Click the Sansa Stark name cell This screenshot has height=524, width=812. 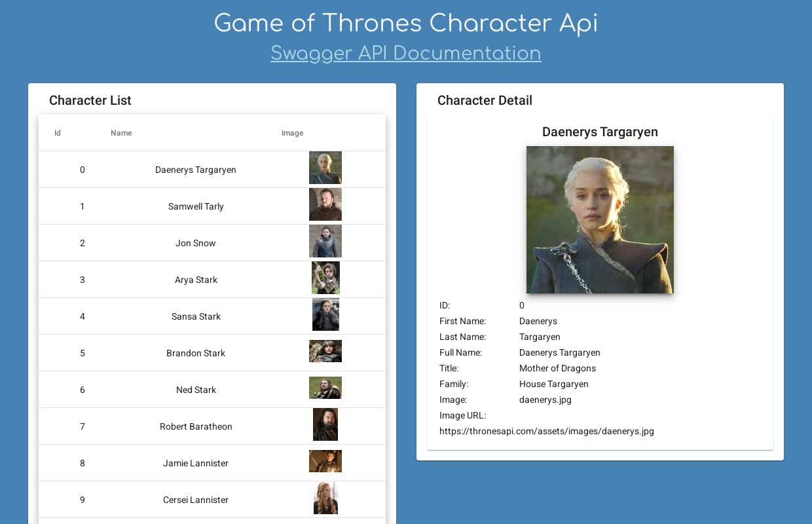[196, 316]
